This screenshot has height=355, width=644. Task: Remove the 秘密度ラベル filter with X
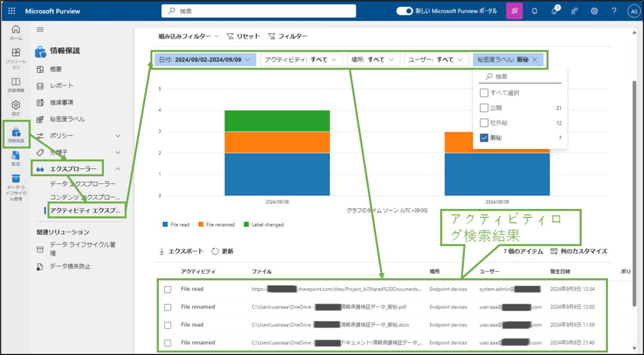(x=535, y=60)
